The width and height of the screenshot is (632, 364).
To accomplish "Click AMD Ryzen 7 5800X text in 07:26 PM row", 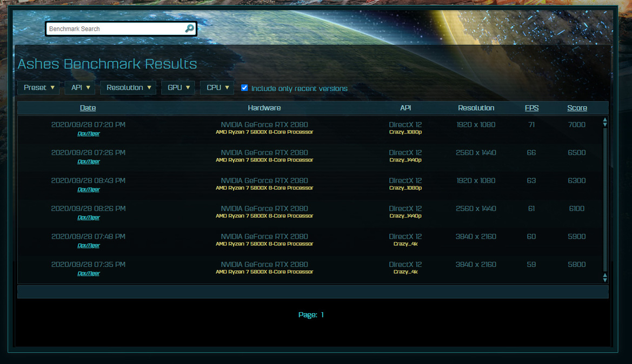I will click(x=264, y=160).
